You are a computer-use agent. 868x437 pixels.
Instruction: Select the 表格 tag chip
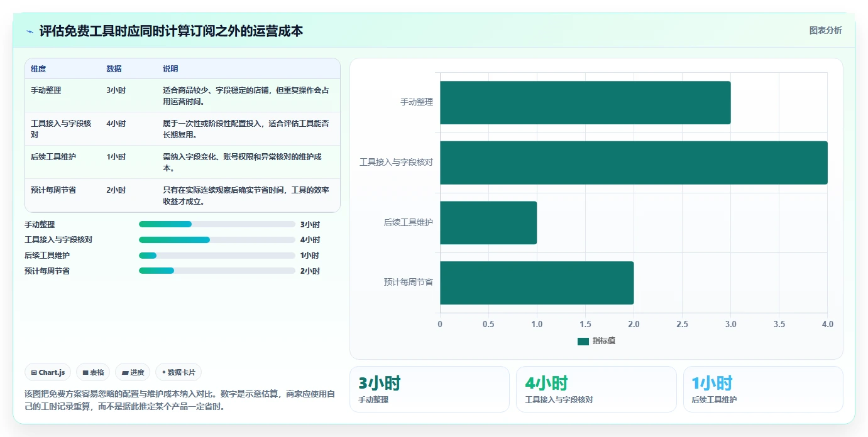(93, 372)
